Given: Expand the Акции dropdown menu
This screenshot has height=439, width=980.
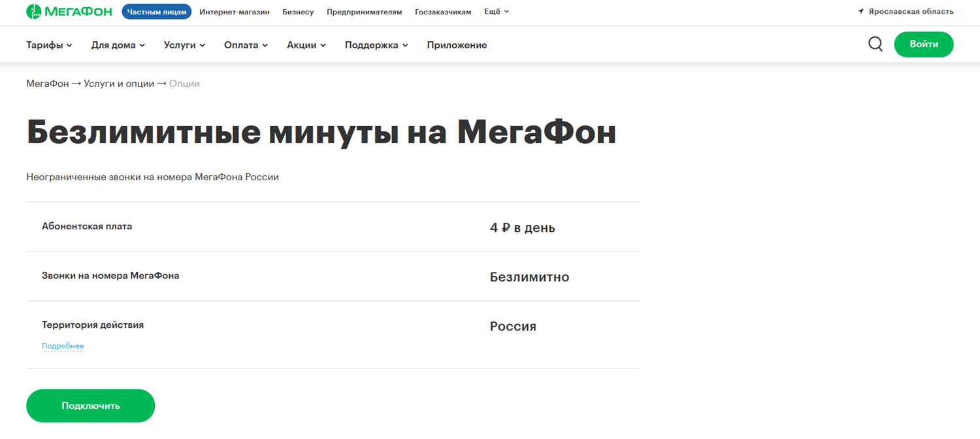Looking at the screenshot, I should pyautogui.click(x=306, y=45).
